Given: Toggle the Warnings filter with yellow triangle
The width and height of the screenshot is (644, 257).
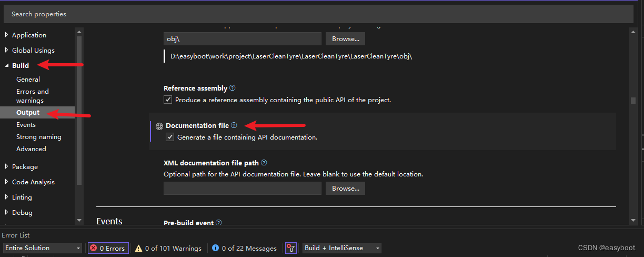Looking at the screenshot, I should click(168, 248).
